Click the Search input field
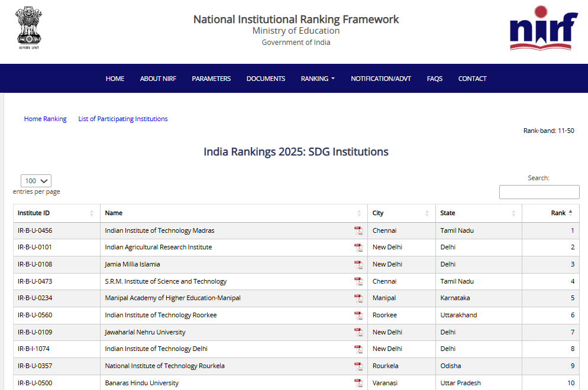This screenshot has width=588, height=390. click(539, 192)
